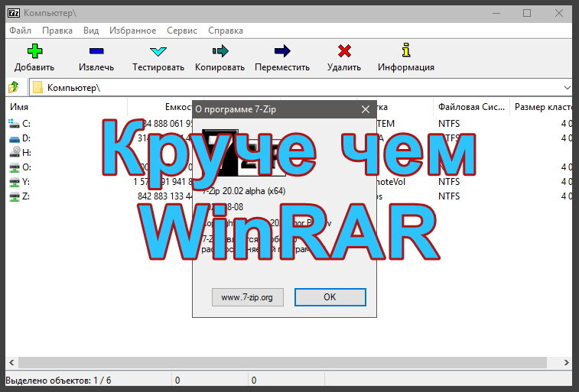Click the 7z title bar icon

(x=14, y=13)
